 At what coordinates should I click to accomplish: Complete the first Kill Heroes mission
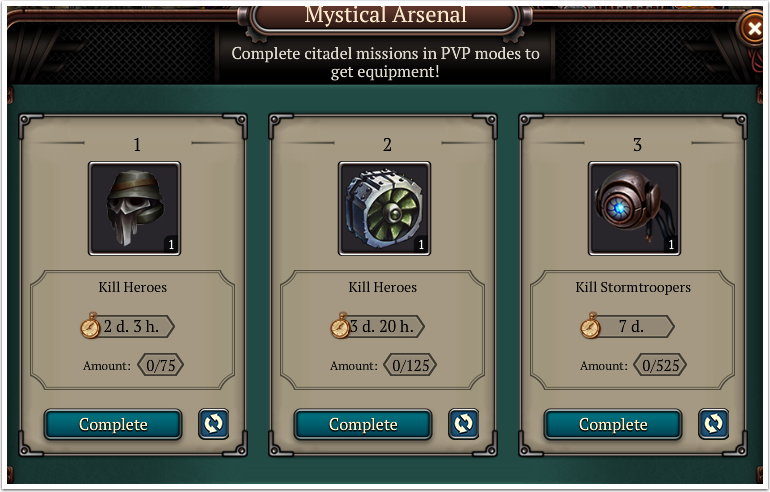pyautogui.click(x=113, y=424)
